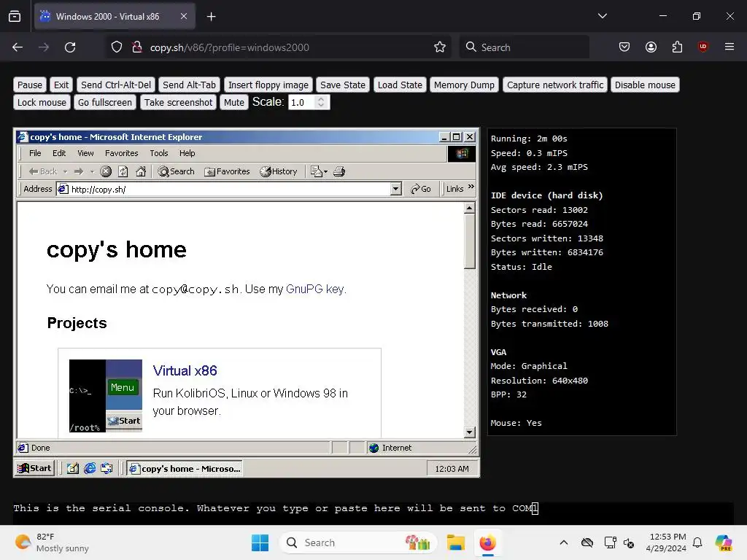
Task: Open the GnuPG key link
Action: tap(315, 289)
